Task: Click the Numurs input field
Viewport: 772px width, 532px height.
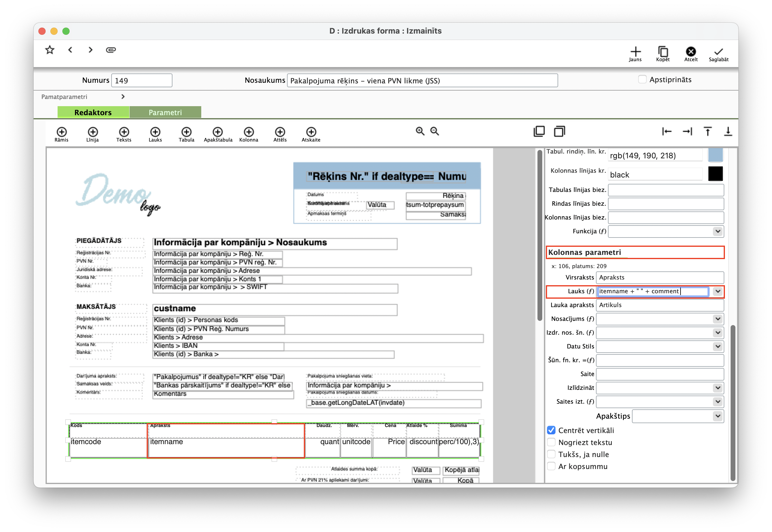Action: point(142,80)
